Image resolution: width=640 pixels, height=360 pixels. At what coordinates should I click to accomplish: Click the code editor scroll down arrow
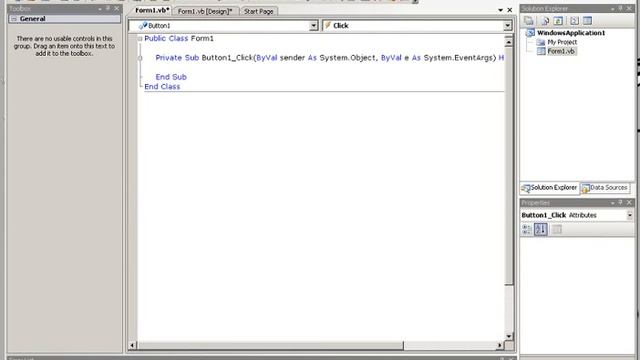[x=509, y=336]
